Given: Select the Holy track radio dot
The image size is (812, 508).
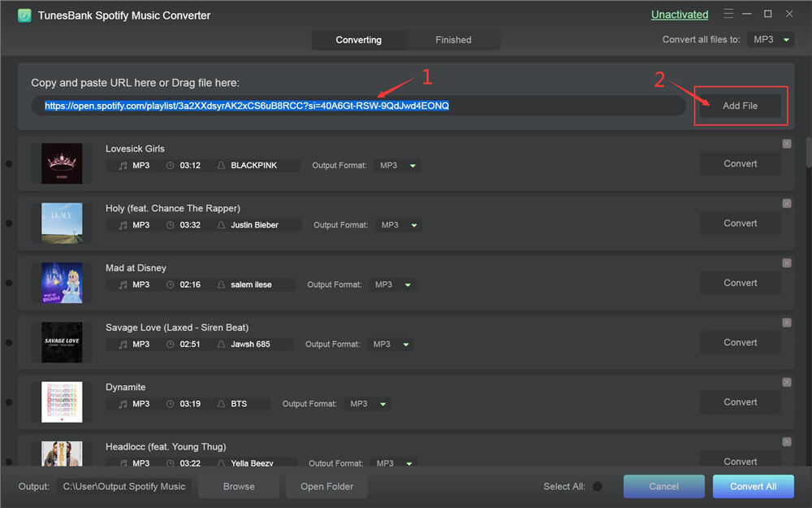Looking at the screenshot, I should tap(9, 224).
